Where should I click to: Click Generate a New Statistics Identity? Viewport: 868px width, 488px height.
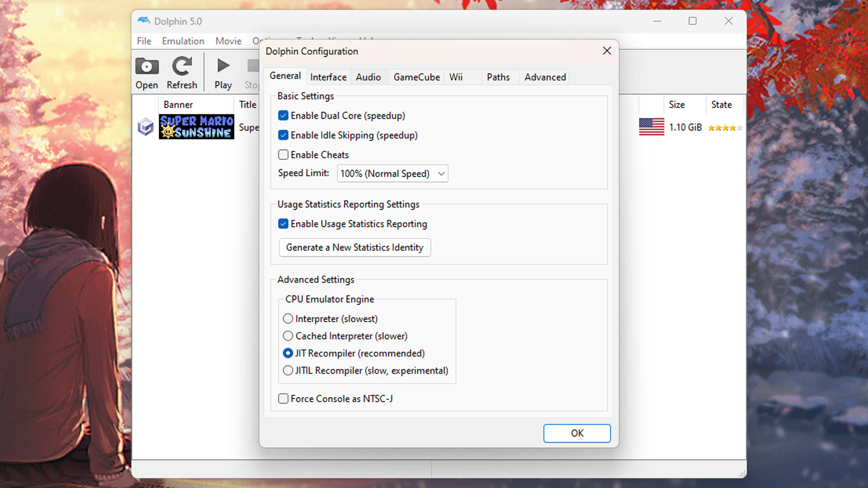point(354,248)
